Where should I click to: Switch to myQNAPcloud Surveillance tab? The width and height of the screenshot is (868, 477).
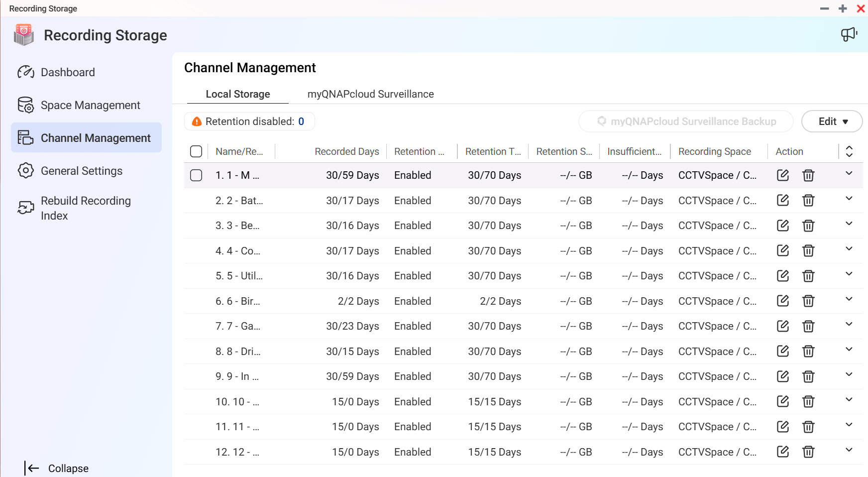(371, 94)
